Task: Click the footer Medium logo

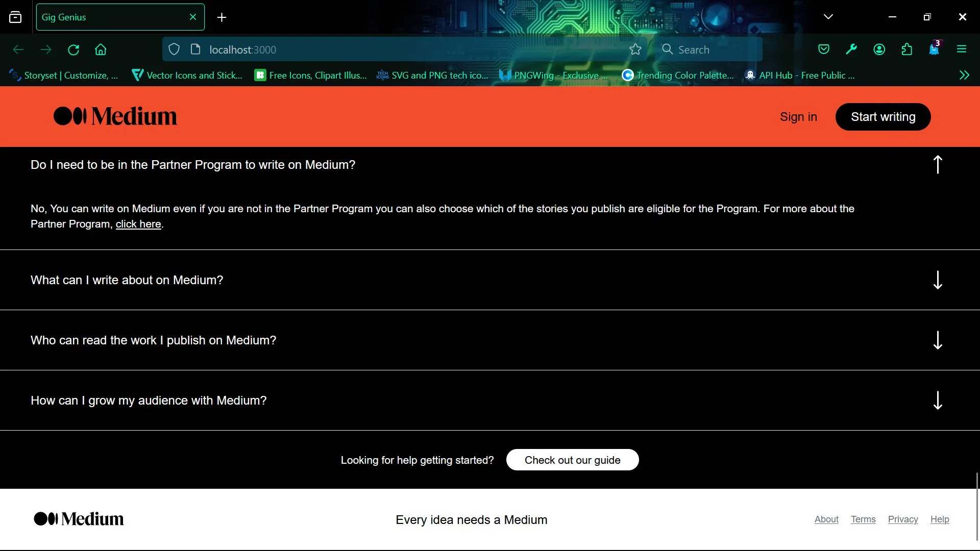Action: pos(79,519)
